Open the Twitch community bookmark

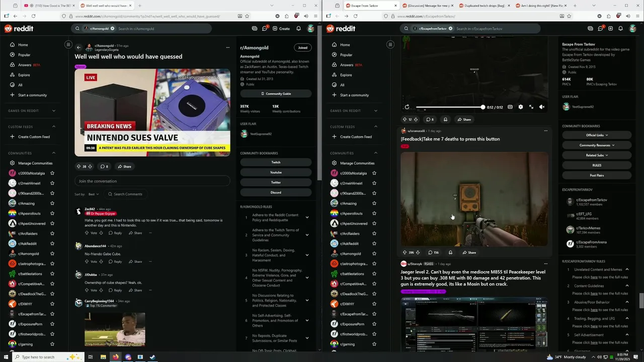[276, 162]
